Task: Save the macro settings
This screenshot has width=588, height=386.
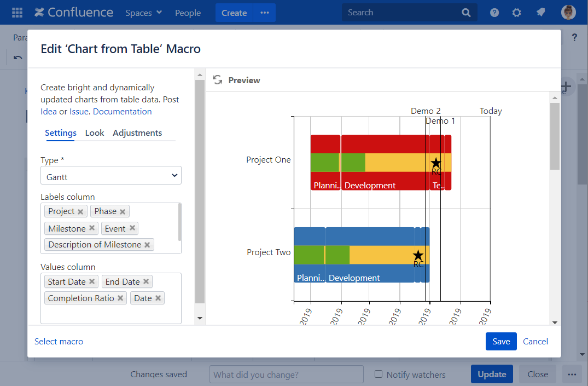Action: point(501,341)
